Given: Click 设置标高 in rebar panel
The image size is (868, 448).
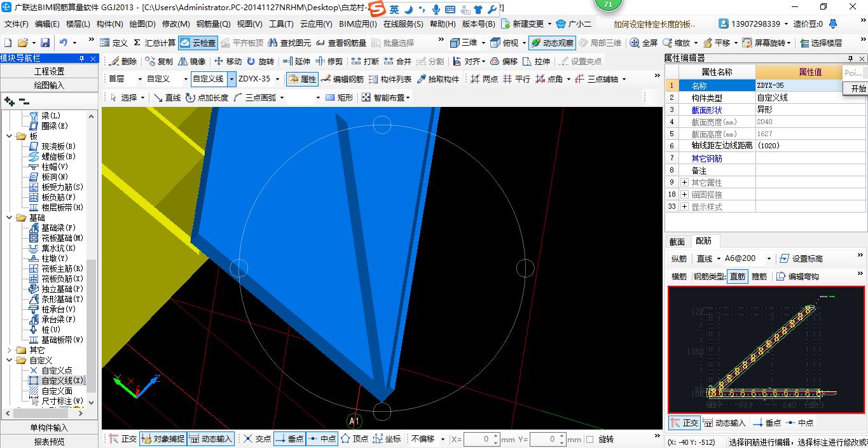Looking at the screenshot, I should coord(801,259).
